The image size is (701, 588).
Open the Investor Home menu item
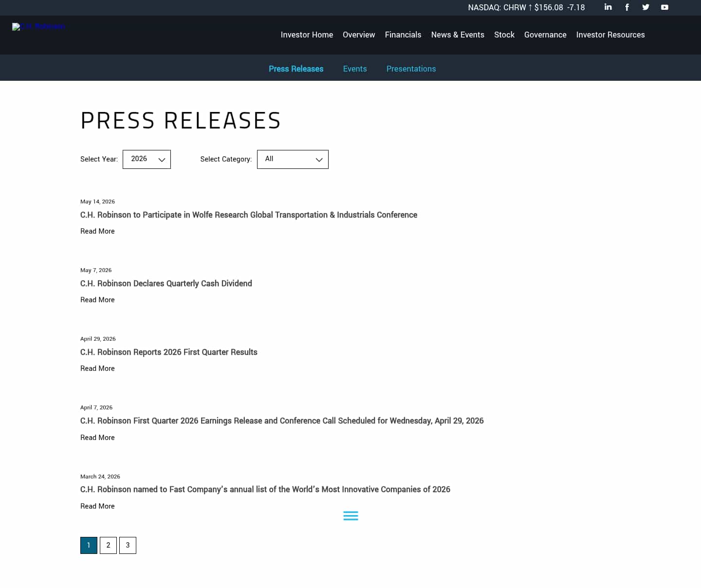[x=307, y=35]
